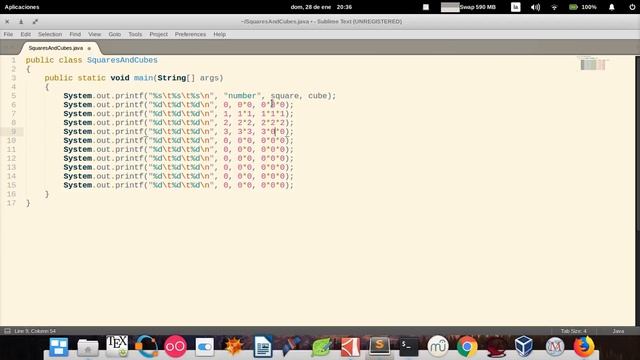Click the vertical scrollbar of the editor

638,143
